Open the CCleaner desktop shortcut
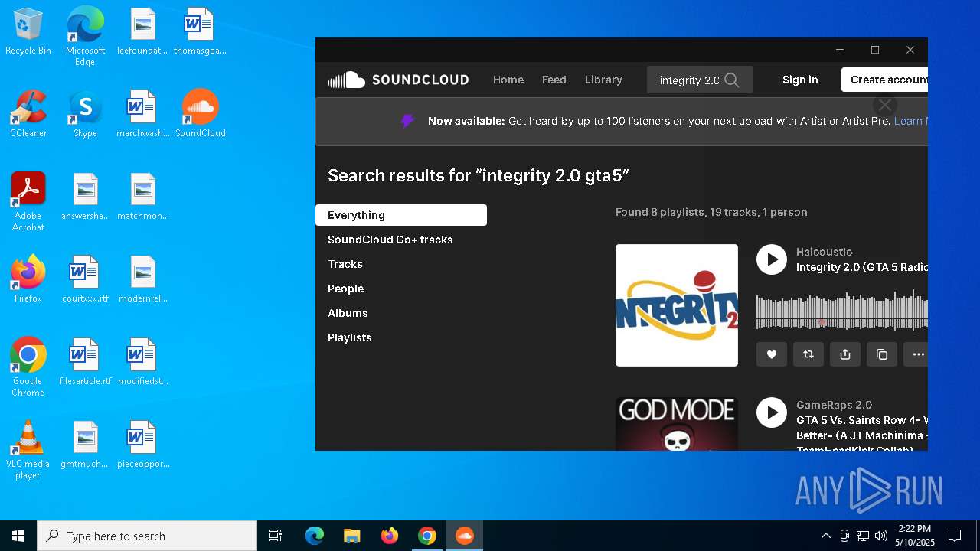980x551 pixels. click(x=28, y=114)
